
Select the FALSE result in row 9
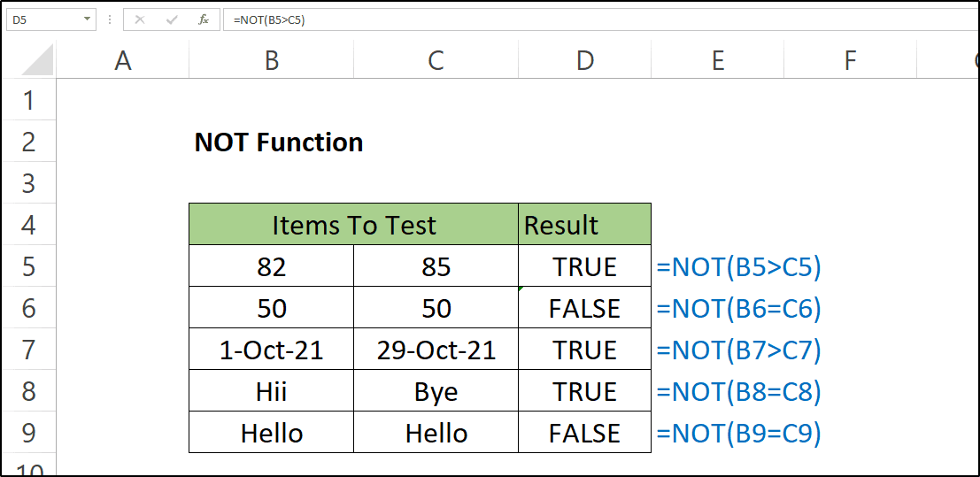[584, 433]
